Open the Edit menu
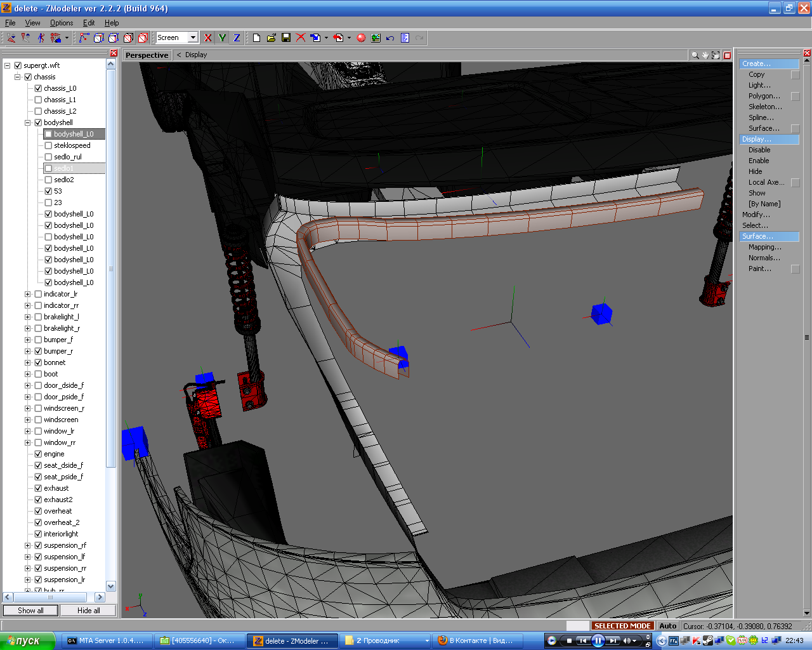Viewport: 812px width, 650px height. pyautogui.click(x=89, y=23)
